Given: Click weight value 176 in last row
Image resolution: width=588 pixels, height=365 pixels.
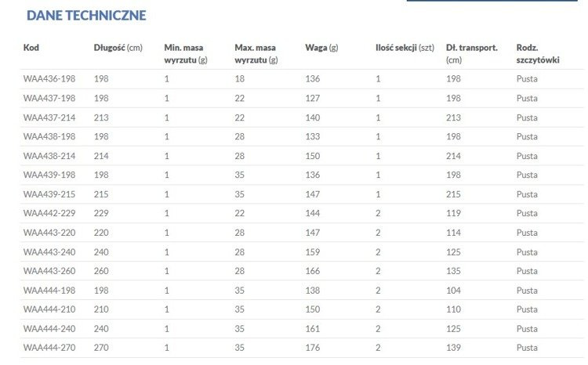Looking at the screenshot, I should pyautogui.click(x=312, y=347).
